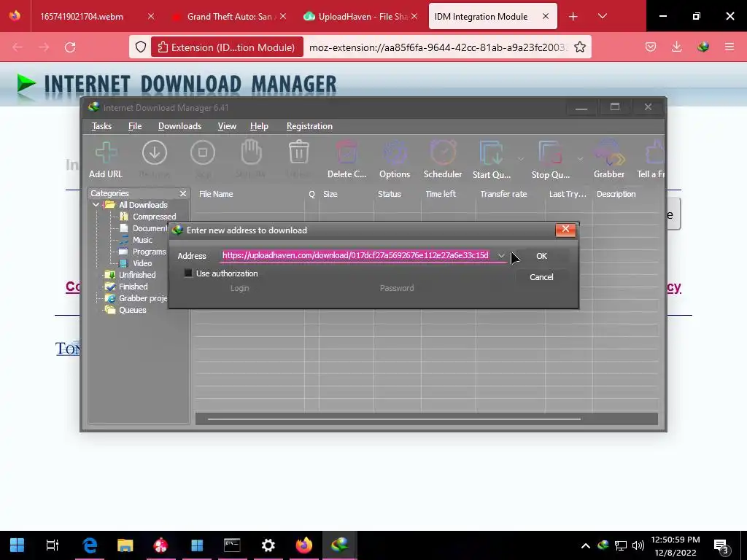
Task: Show hidden system tray icons
Action: click(x=586, y=545)
